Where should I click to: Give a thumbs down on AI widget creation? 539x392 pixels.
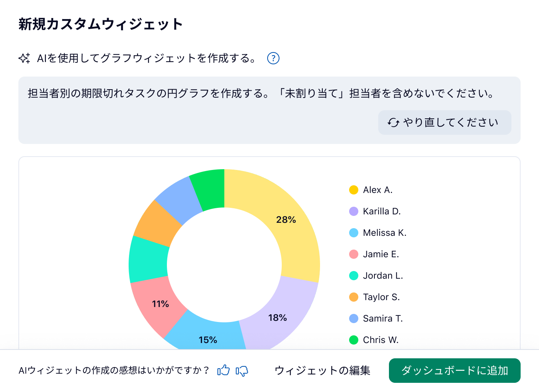click(243, 371)
